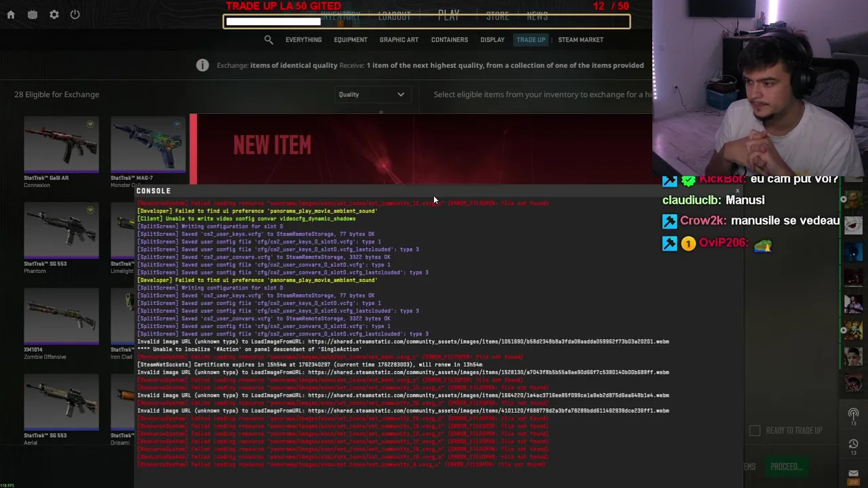The width and height of the screenshot is (868, 488).
Task: Go to the home icon
Action: [11, 14]
